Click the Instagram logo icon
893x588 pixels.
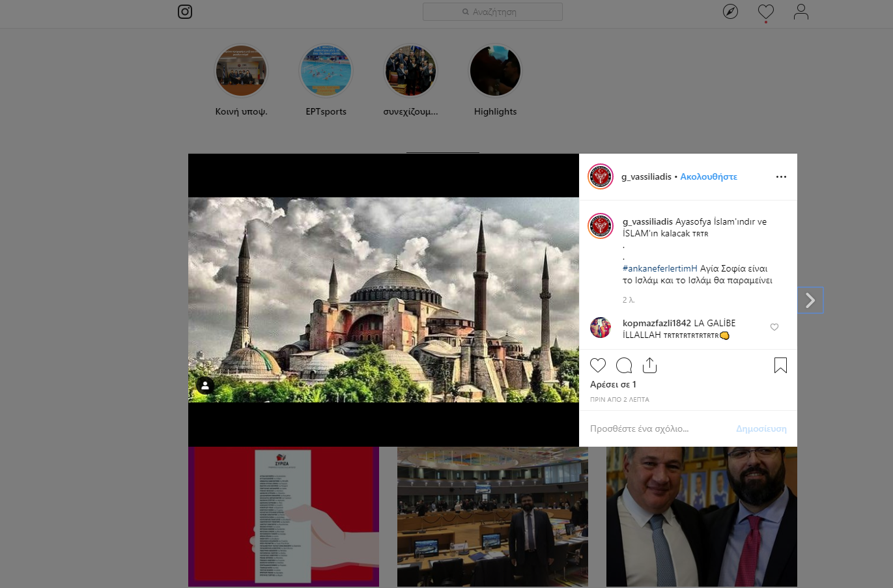[x=185, y=12]
